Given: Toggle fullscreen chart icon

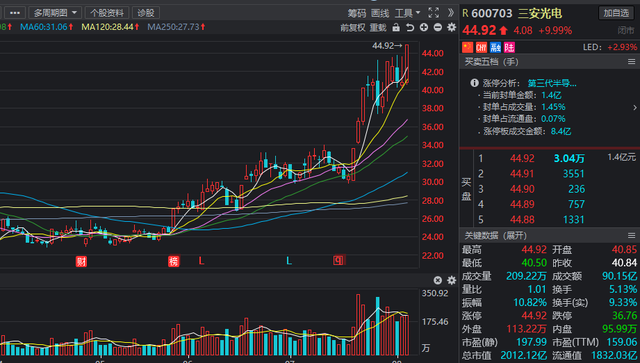Looking at the screenshot, I should (x=433, y=13).
